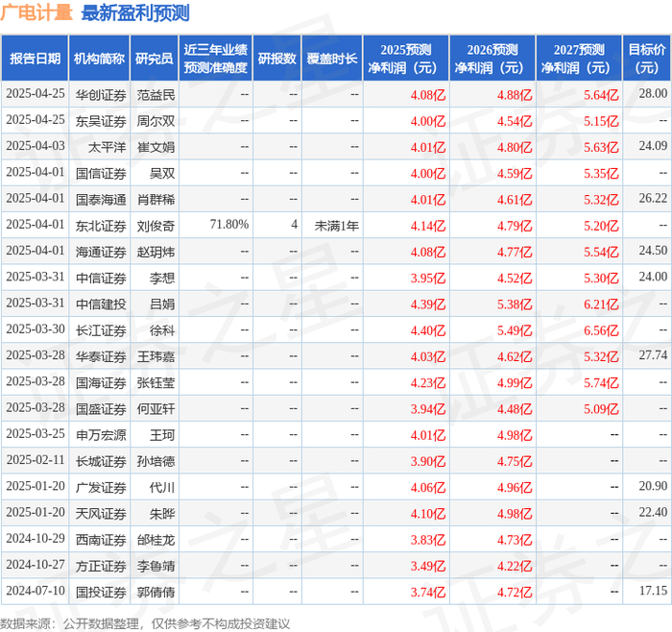
Task: Select 海通证券 institution cell
Action: (101, 252)
